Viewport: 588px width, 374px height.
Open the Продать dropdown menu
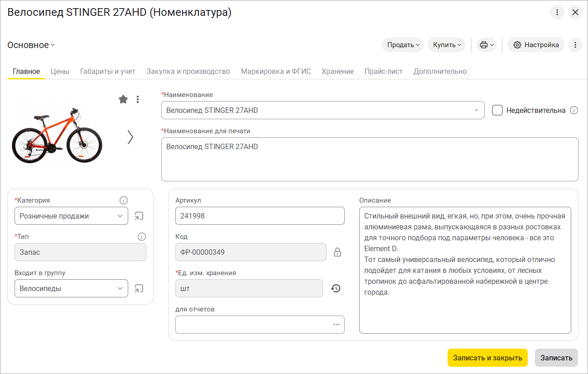click(x=403, y=45)
